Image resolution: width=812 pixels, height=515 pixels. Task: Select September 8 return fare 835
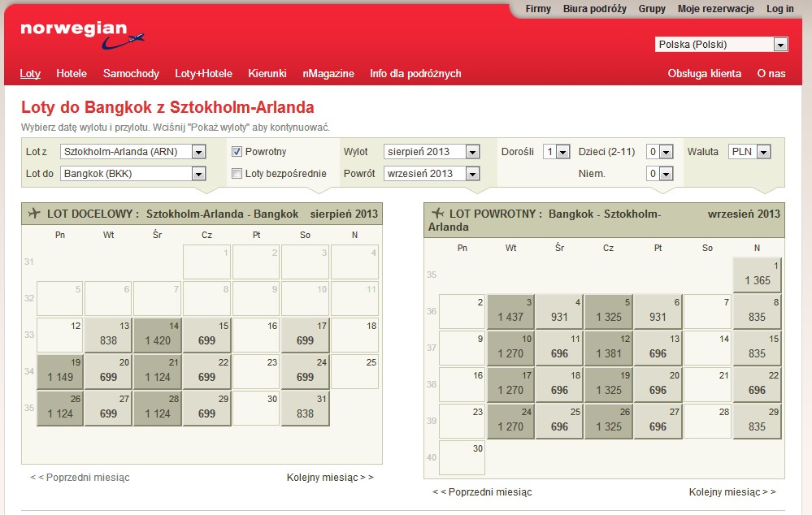(757, 312)
